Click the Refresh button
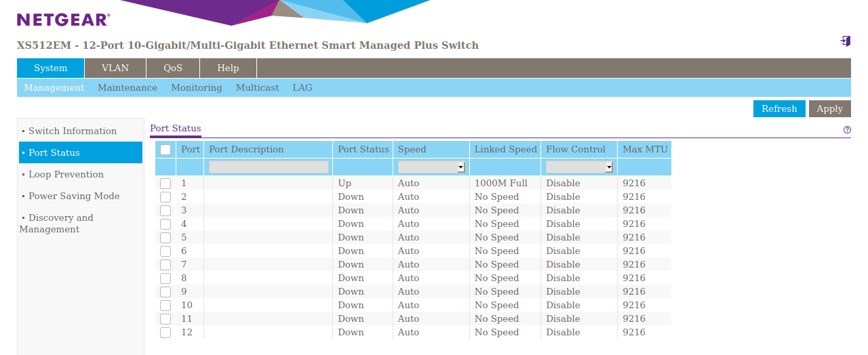This screenshot has height=355, width=868. (779, 108)
